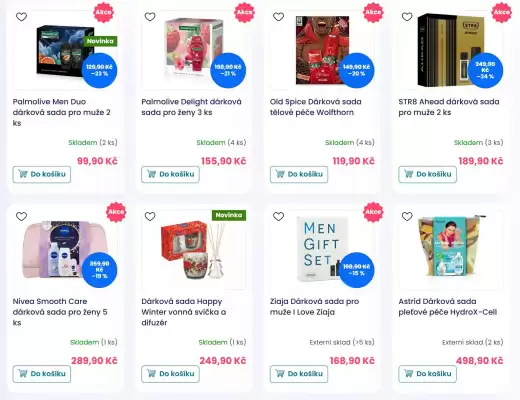Click Novinka label on Happy Winter set
This screenshot has width=520, height=400.
(229, 215)
